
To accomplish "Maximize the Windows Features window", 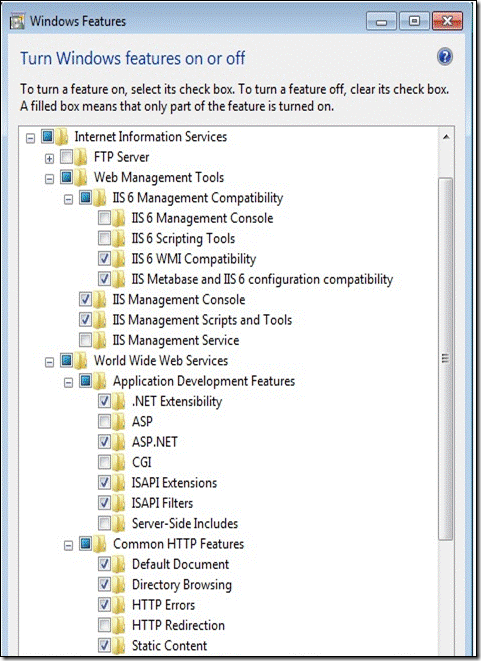I will point(414,21).
